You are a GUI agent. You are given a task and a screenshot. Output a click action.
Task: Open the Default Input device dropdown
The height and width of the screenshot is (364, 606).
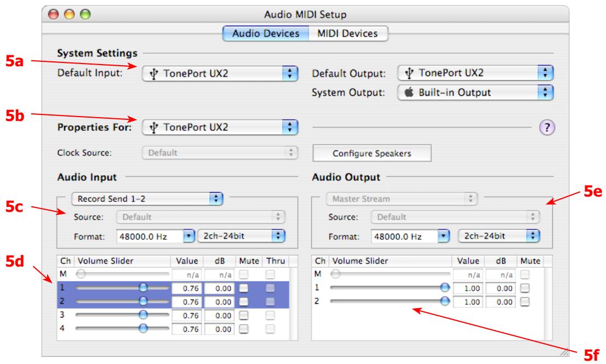coord(220,73)
